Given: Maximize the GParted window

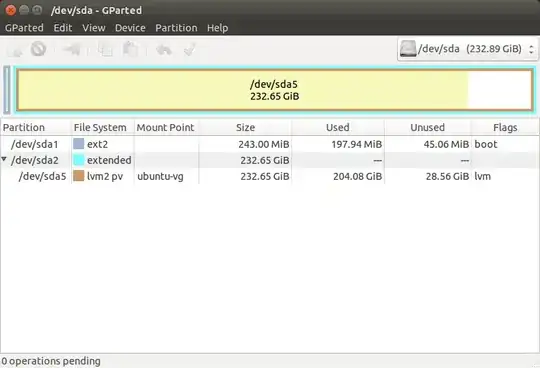Looking at the screenshot, I should (x=37, y=10).
